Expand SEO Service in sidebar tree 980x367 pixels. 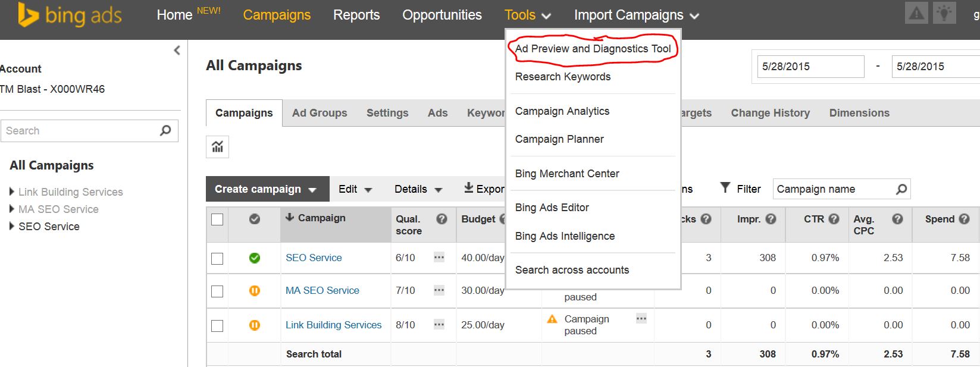pyautogui.click(x=12, y=226)
